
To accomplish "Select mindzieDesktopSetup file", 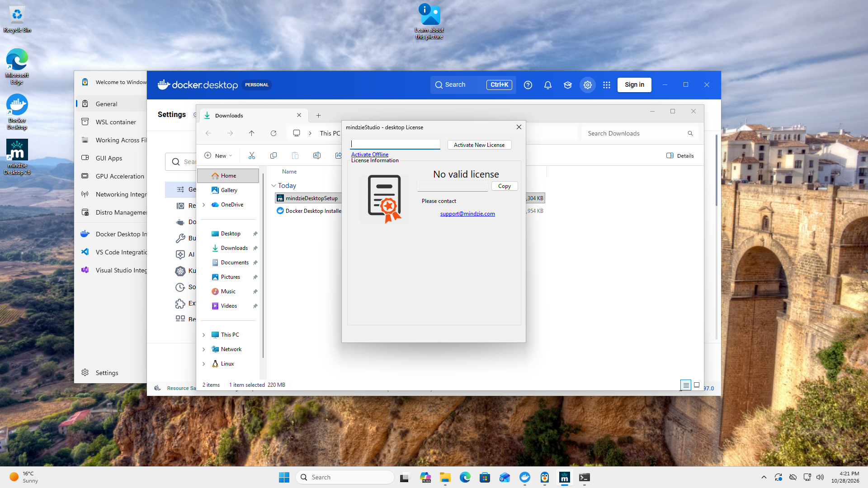I will tap(308, 198).
